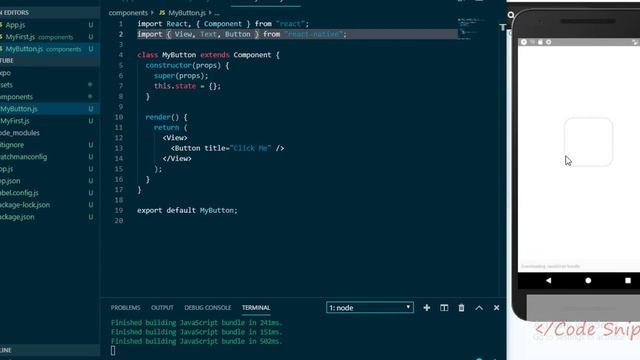
Task: Kill the terminal with the trash icon
Action: tap(461, 308)
